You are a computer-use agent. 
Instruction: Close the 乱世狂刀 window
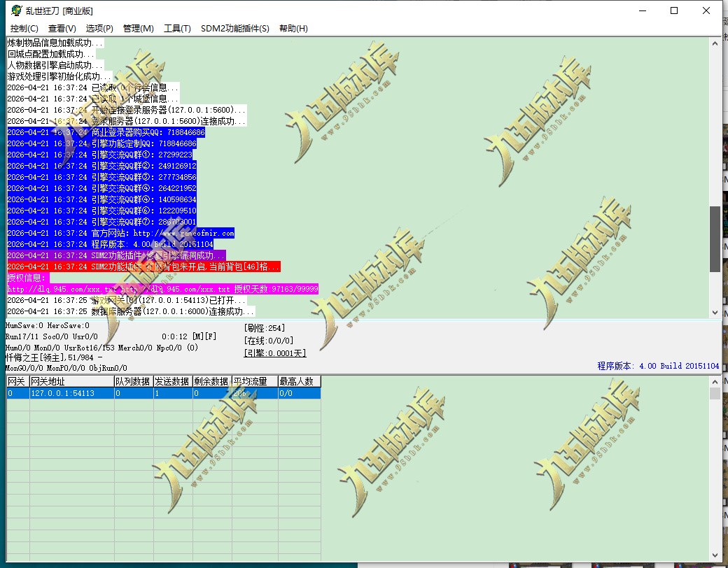pos(706,10)
